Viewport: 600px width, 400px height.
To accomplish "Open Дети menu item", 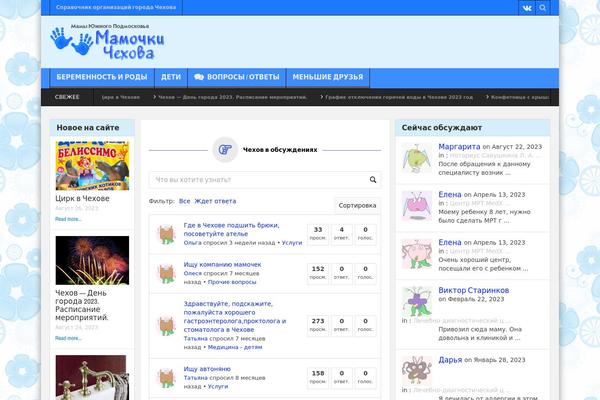I will click(x=171, y=77).
